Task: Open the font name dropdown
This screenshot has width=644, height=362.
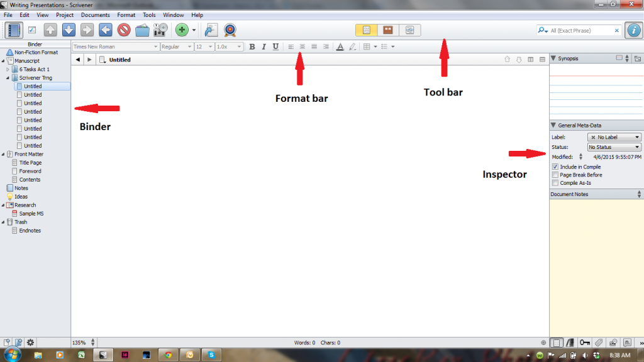Action: coord(116,47)
